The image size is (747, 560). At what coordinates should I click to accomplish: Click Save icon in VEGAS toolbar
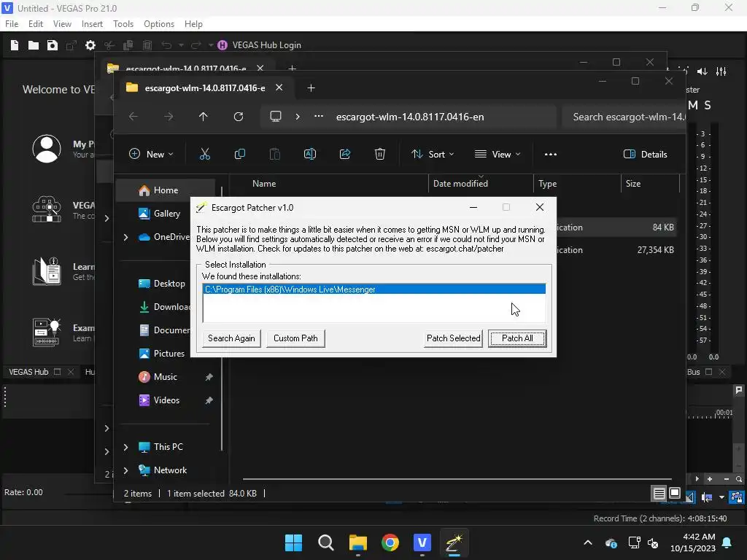point(53,45)
